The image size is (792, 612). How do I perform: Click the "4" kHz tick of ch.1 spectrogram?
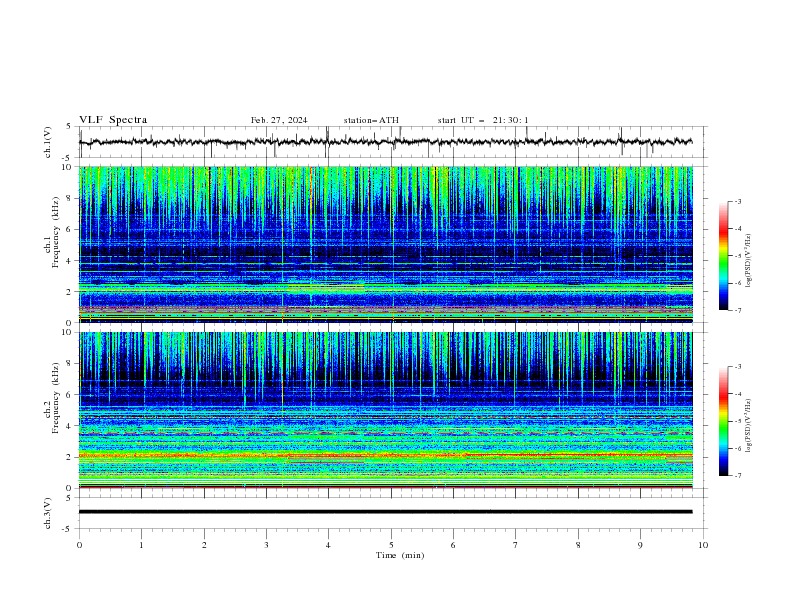(70, 261)
